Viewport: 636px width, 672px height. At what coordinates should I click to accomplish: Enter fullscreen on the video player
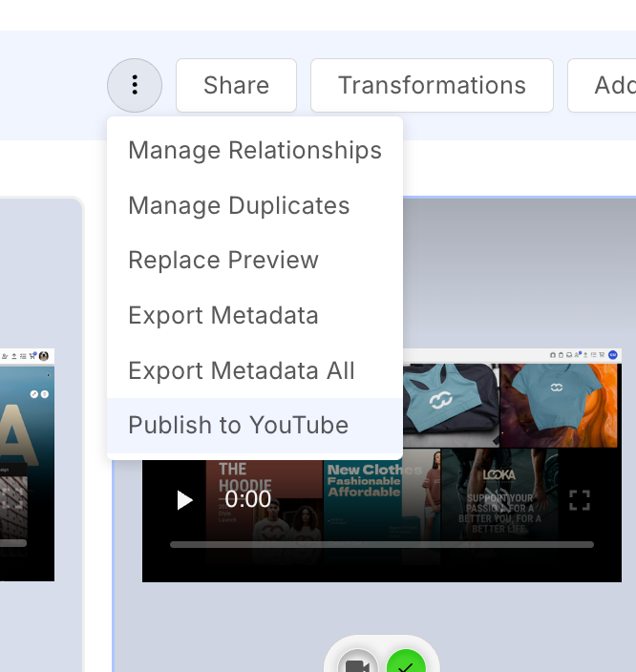point(579,500)
